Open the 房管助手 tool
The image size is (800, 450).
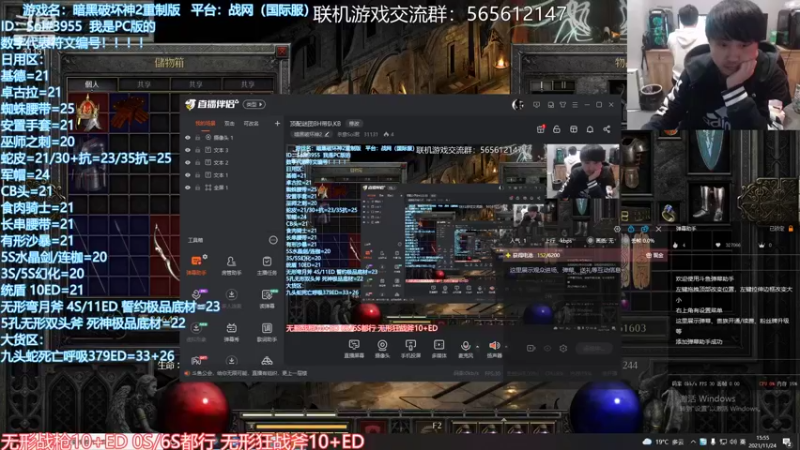click(231, 265)
